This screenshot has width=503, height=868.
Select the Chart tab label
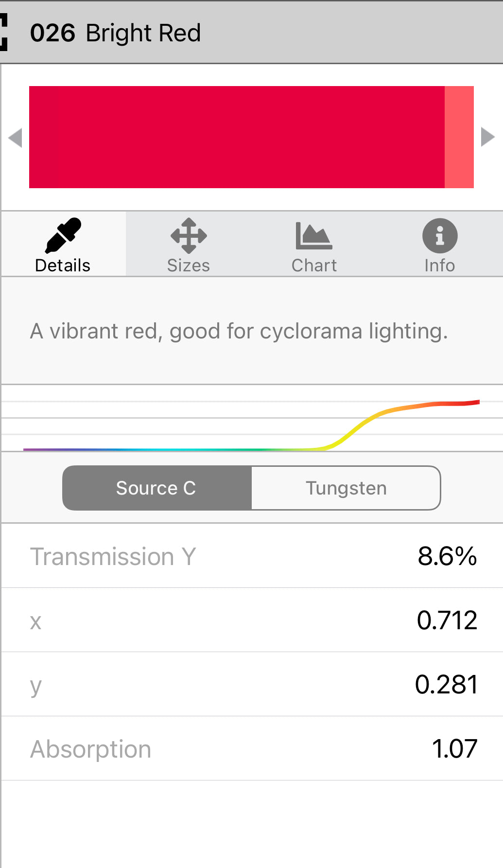[x=314, y=266]
